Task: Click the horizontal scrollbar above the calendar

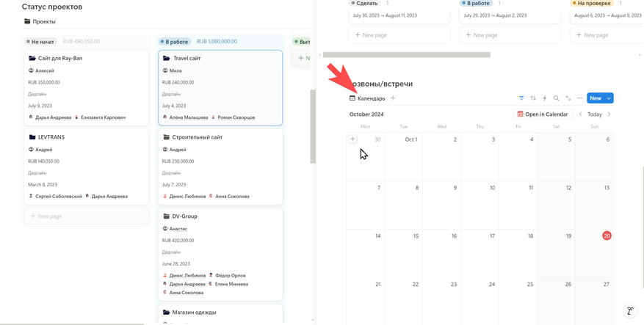Action: (407, 55)
